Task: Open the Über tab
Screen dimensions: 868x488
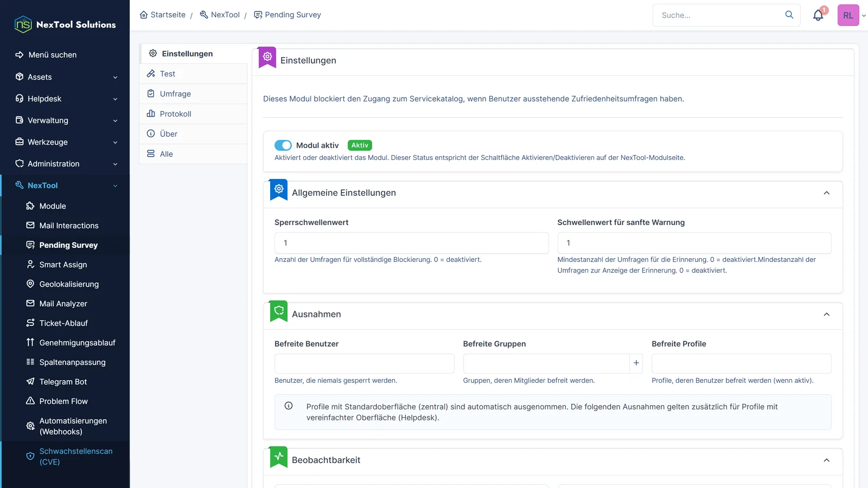Action: coord(193,134)
